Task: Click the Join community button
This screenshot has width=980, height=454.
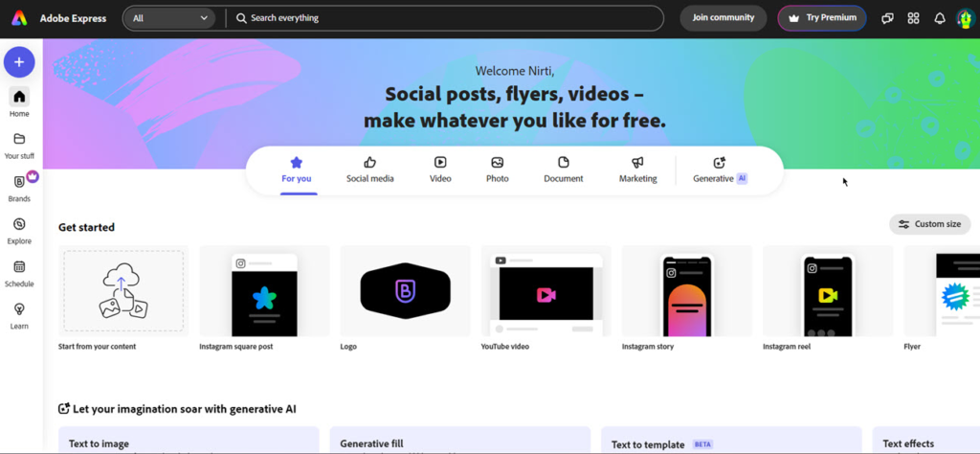Action: pos(724,18)
